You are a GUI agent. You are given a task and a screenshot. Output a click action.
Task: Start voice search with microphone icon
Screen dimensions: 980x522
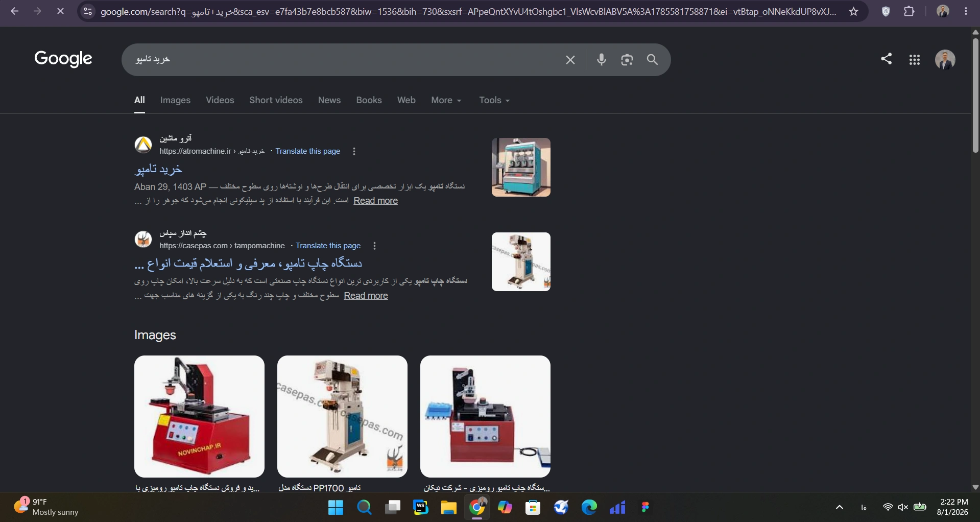click(x=602, y=60)
